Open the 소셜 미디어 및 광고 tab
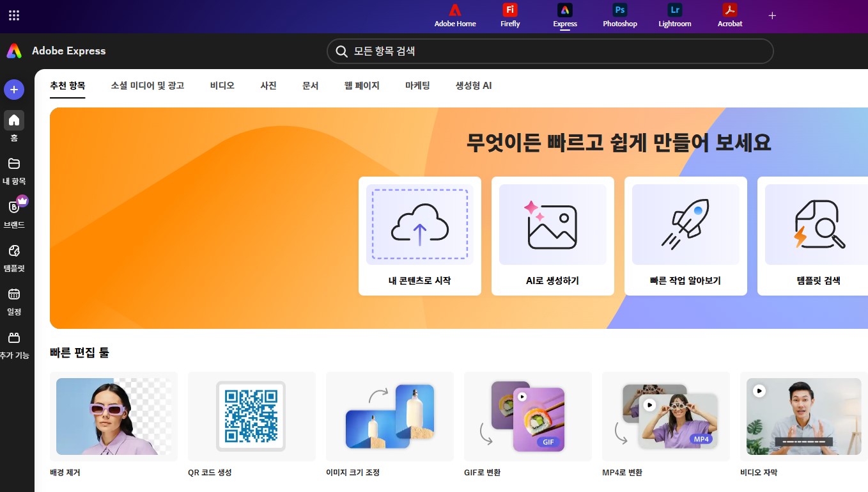 click(x=147, y=85)
